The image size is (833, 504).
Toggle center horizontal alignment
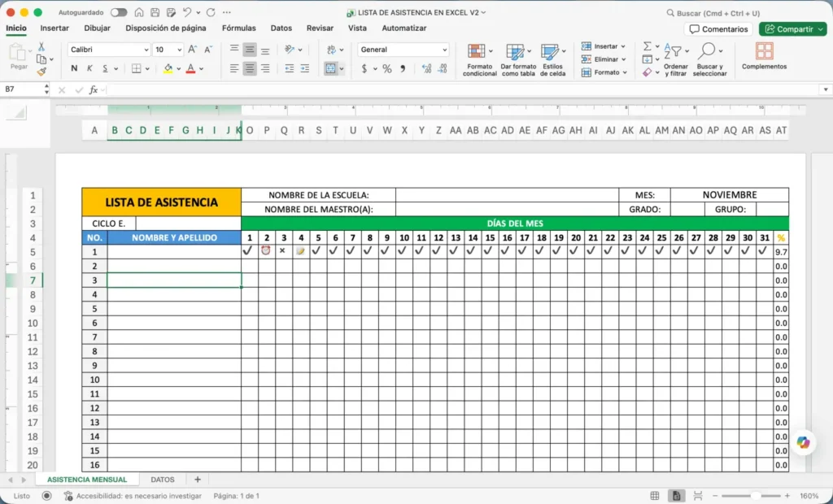click(x=250, y=68)
